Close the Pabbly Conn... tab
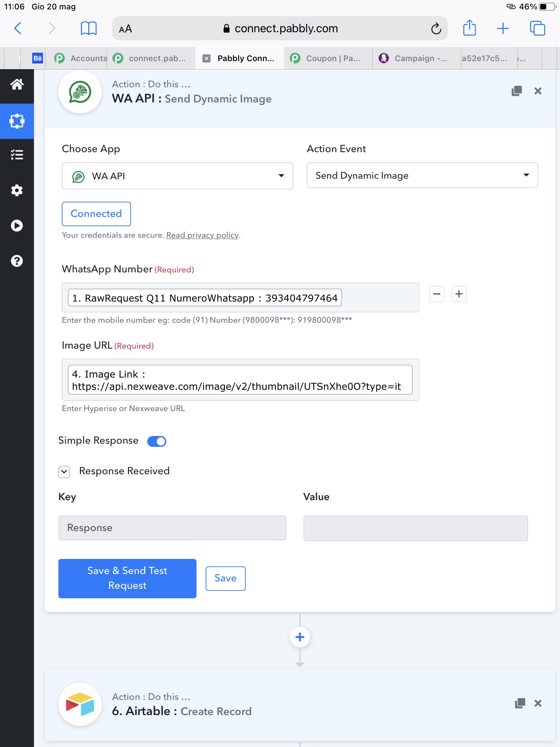This screenshot has height=747, width=560. pyautogui.click(x=206, y=58)
